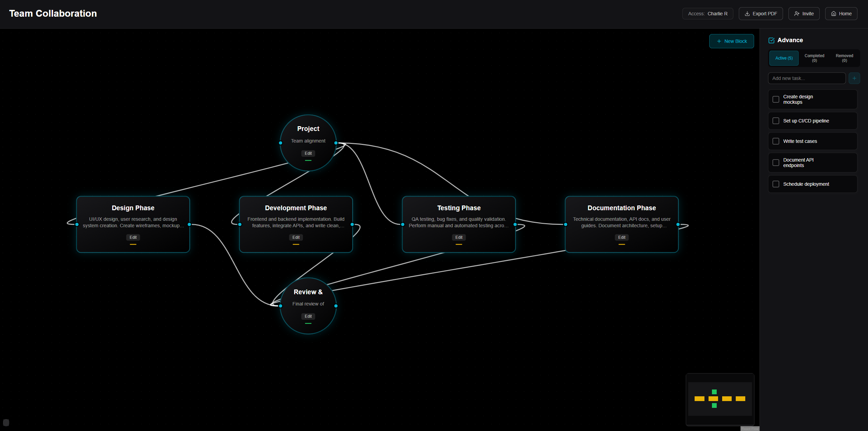Click the yellow progress bar under Development Phase Edit
The width and height of the screenshot is (868, 431).
[x=295, y=244]
